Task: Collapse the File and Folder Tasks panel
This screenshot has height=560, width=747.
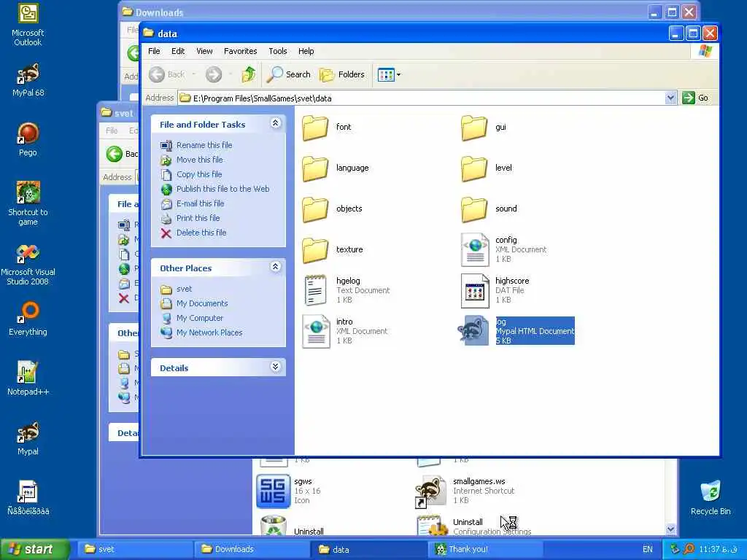Action: point(275,123)
